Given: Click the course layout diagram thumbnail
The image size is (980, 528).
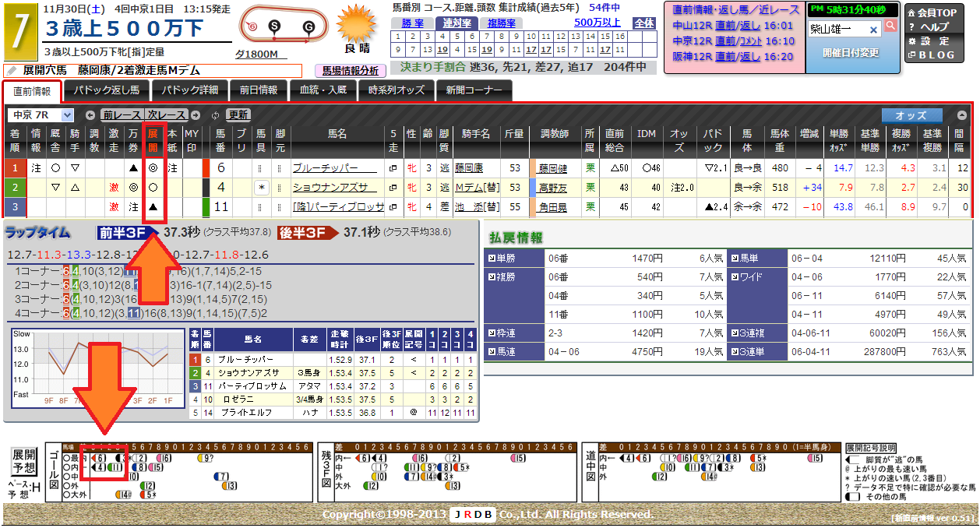Looking at the screenshot, I should click(284, 26).
